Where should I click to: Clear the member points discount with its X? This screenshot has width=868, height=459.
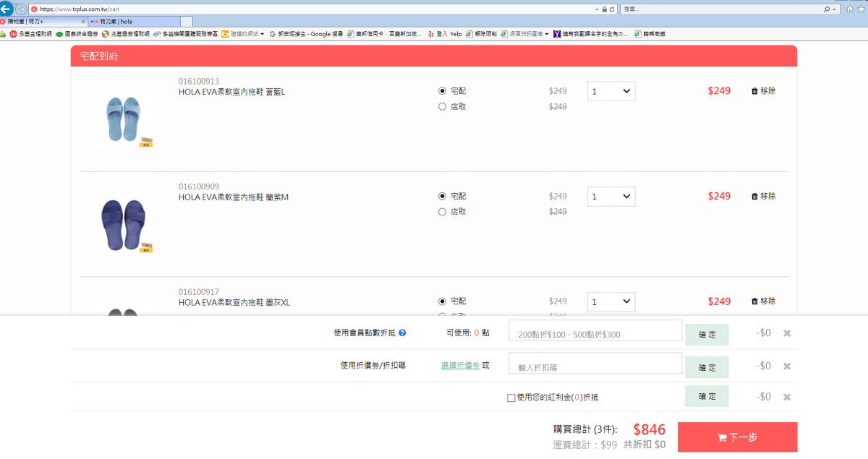click(x=787, y=333)
